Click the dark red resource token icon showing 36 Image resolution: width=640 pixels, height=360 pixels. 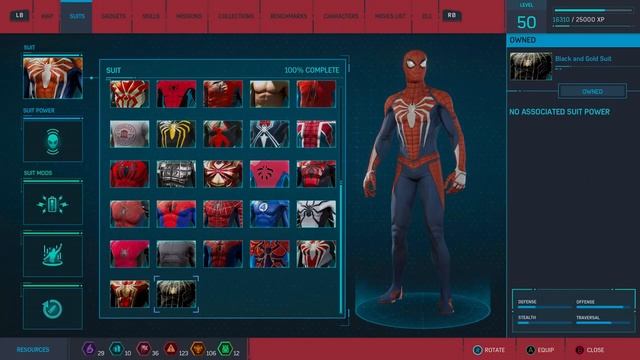click(144, 349)
